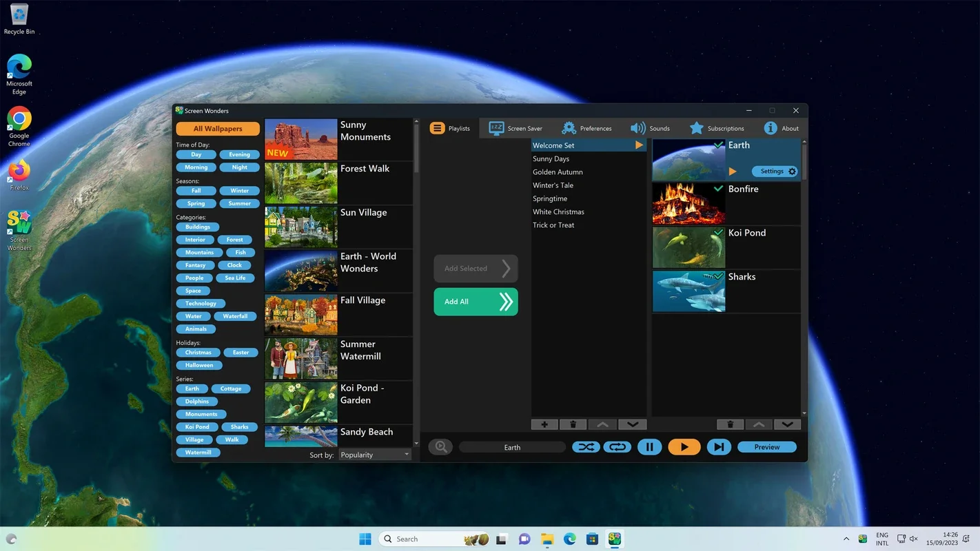The image size is (980, 551).
Task: Delete wallpaper using trash icon under wallpaper list
Action: tap(730, 424)
